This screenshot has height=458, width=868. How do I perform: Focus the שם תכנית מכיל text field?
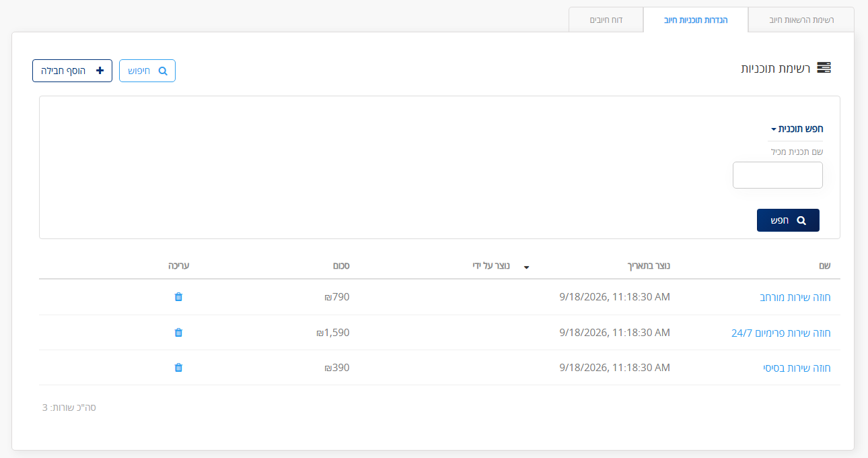click(778, 175)
